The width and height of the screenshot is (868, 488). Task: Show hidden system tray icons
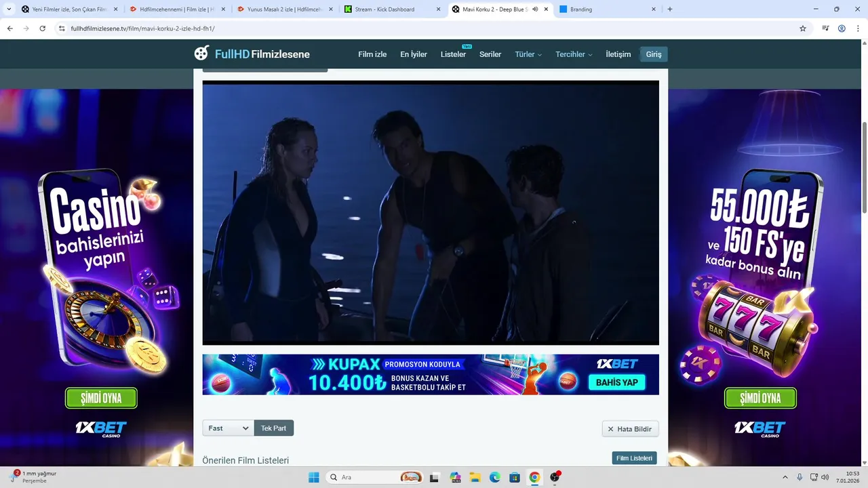785,477
